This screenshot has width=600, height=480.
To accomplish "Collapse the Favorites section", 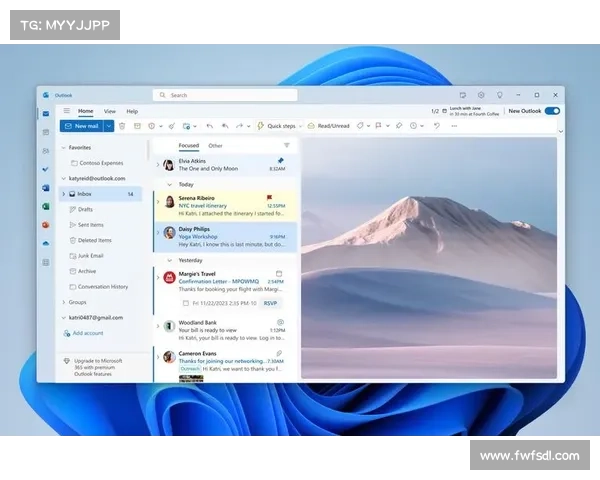I will 64,147.
